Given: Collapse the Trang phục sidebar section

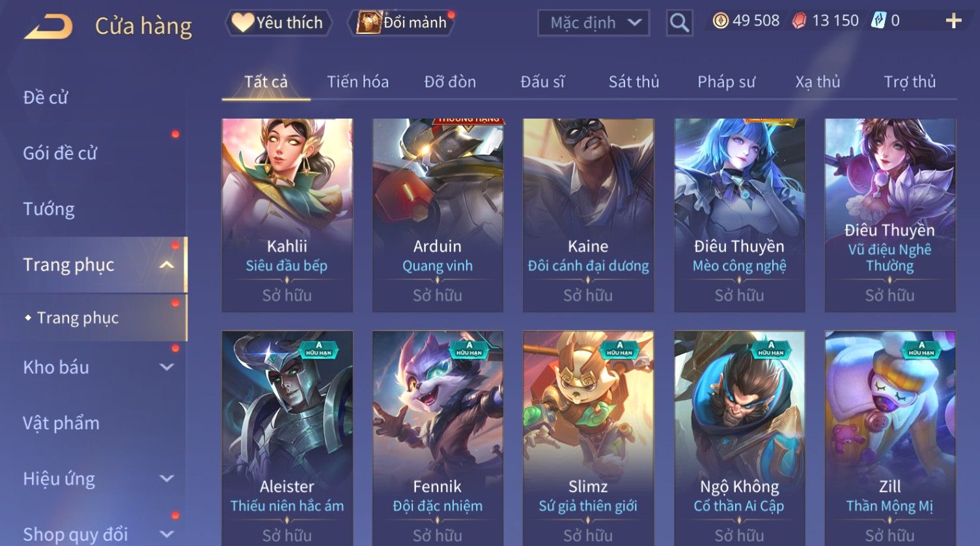Looking at the screenshot, I should [x=167, y=265].
